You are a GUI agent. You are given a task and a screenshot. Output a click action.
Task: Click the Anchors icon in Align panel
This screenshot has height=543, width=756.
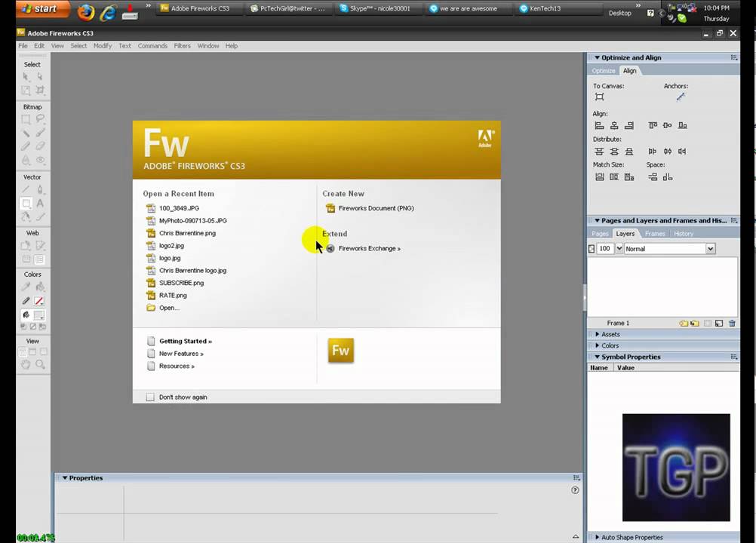tap(681, 97)
